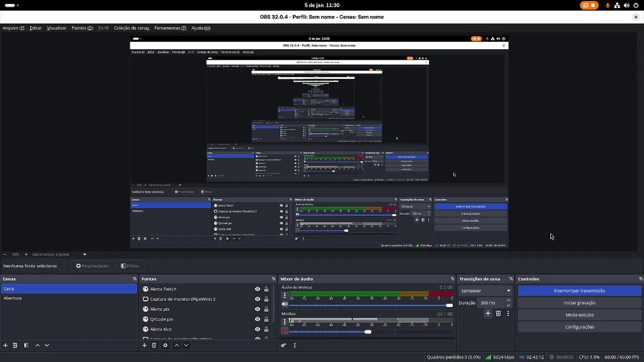Image resolution: width=644 pixels, height=362 pixels.
Task: Open scene filters icon in the Cenas toolbar
Action: [x=26, y=345]
